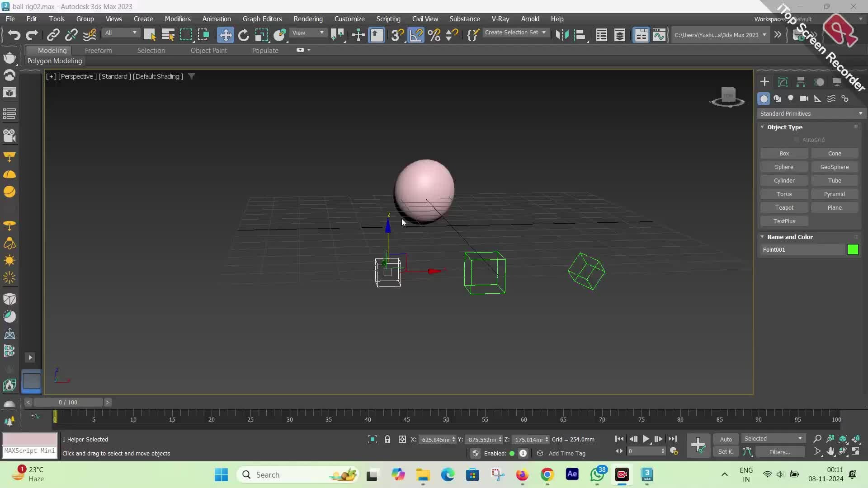The image size is (868, 488).
Task: Open the Lights category in Create panel
Action: click(x=791, y=99)
